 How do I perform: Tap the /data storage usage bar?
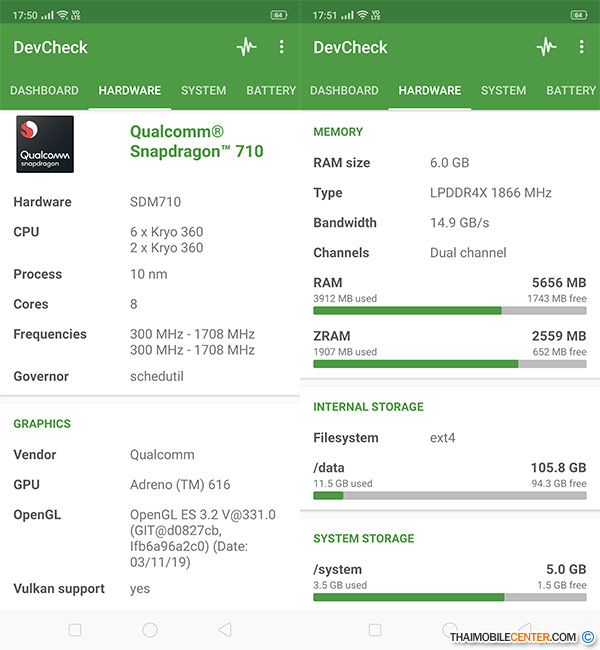click(x=450, y=495)
